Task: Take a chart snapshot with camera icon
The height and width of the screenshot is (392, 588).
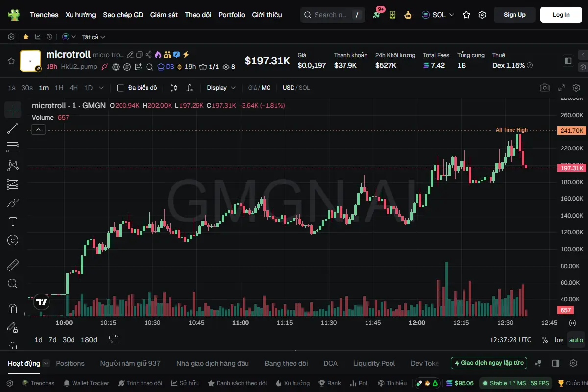Action: pos(545,88)
